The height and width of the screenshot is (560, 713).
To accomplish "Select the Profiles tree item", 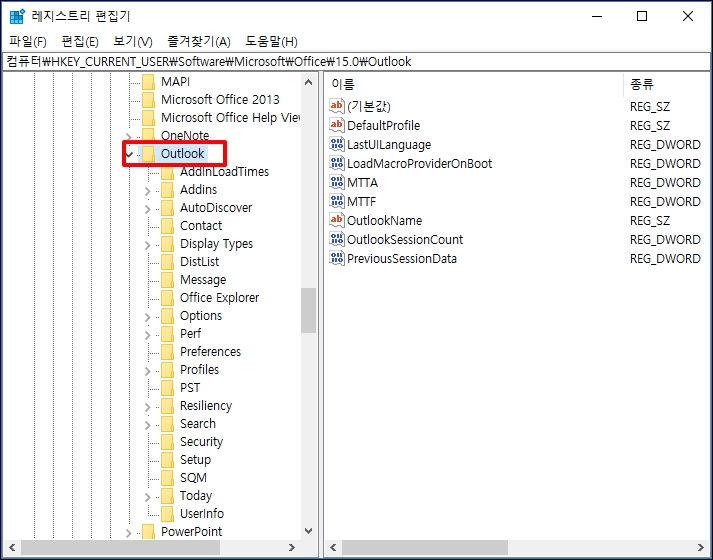I will tap(199, 370).
